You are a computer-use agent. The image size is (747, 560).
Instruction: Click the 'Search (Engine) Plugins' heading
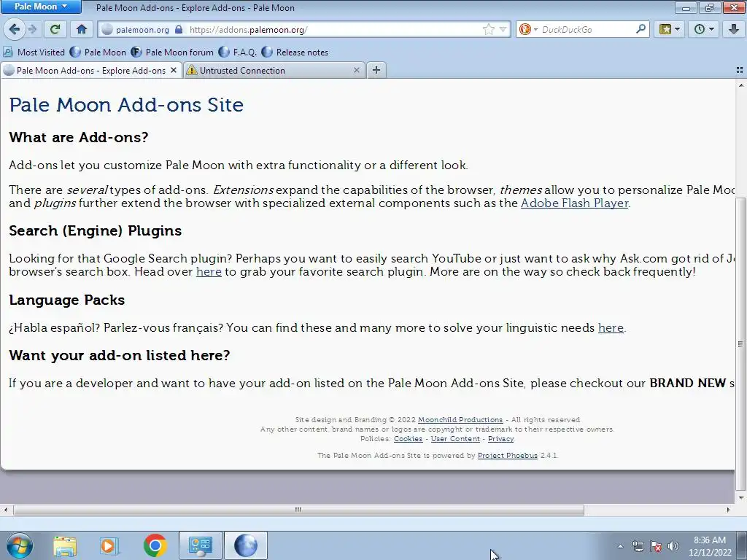96,231
